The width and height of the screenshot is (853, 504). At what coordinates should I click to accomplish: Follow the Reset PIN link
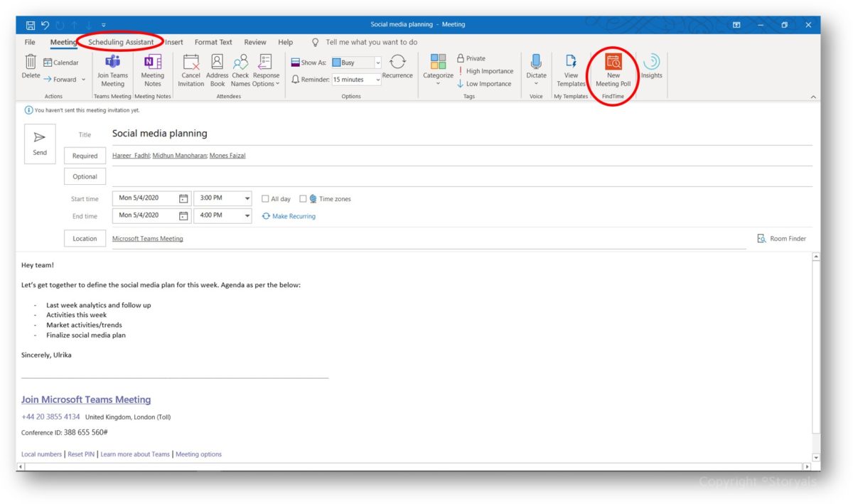tap(81, 454)
